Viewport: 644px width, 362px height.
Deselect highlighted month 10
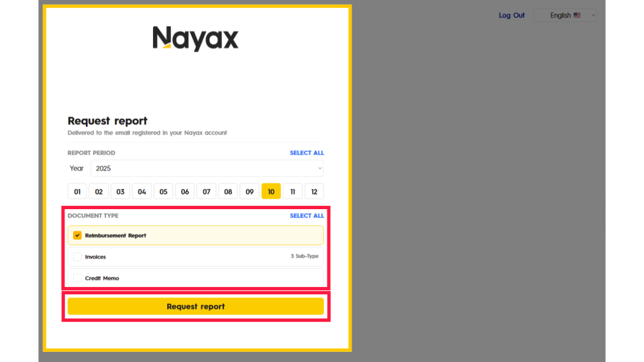[271, 191]
